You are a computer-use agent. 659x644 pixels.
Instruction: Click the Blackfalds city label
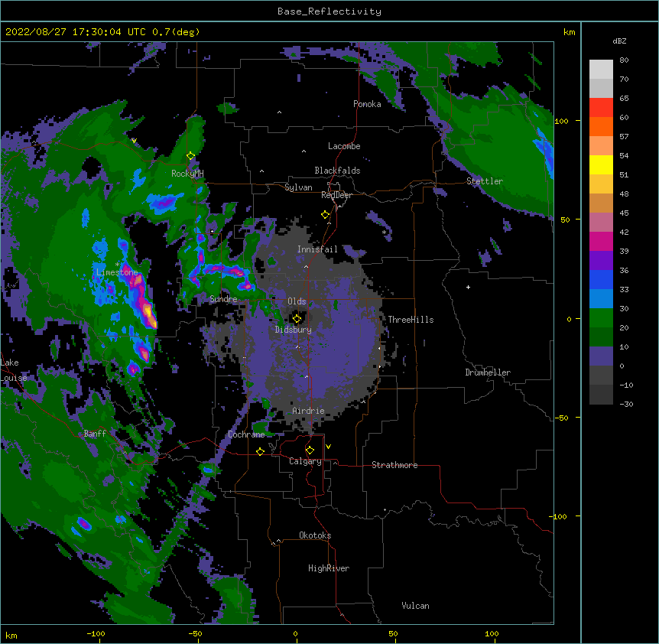click(337, 171)
